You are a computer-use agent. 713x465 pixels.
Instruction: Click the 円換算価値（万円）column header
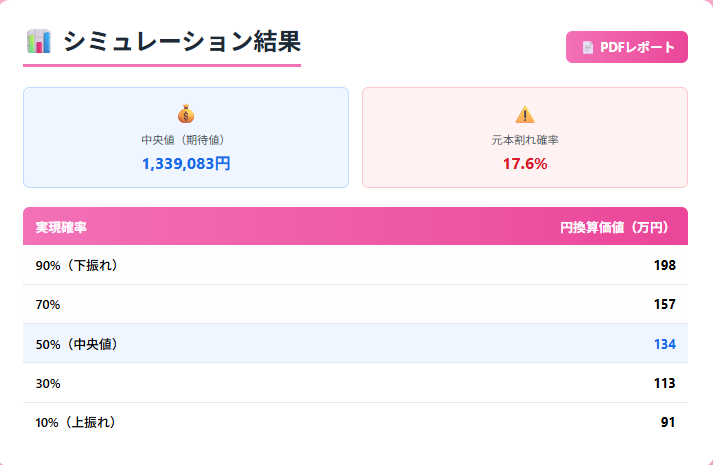point(614,227)
